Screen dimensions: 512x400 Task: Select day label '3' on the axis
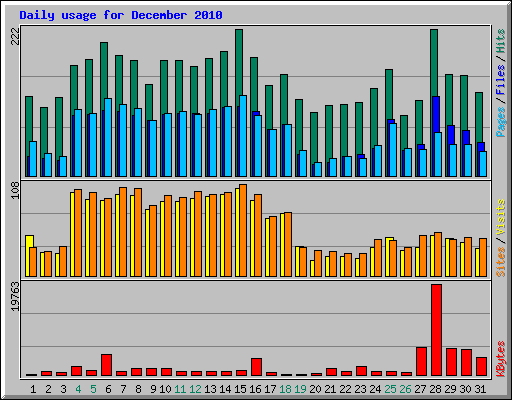click(x=63, y=389)
